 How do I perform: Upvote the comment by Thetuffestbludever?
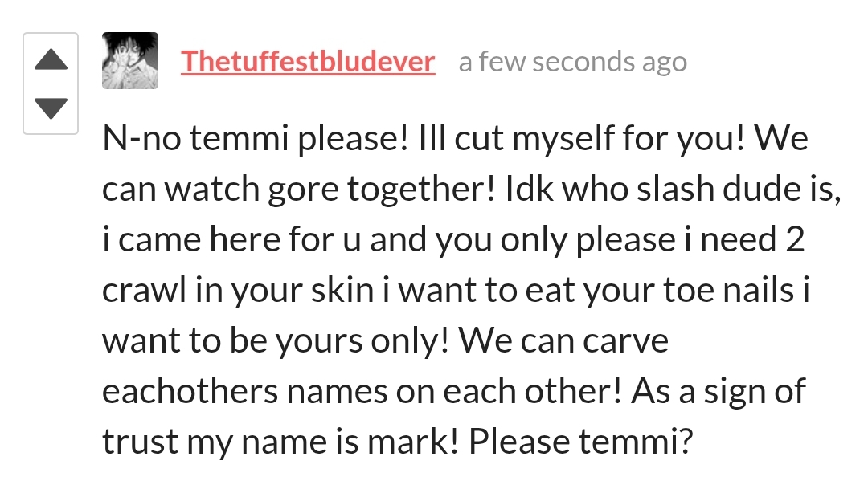tap(51, 59)
